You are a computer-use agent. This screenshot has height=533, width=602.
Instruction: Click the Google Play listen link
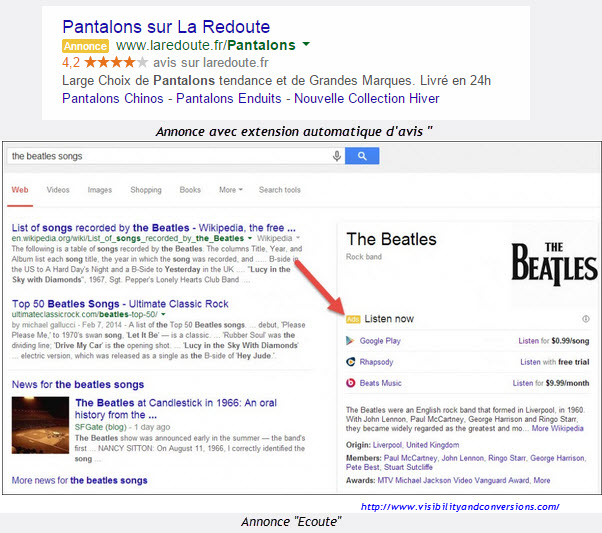click(380, 341)
